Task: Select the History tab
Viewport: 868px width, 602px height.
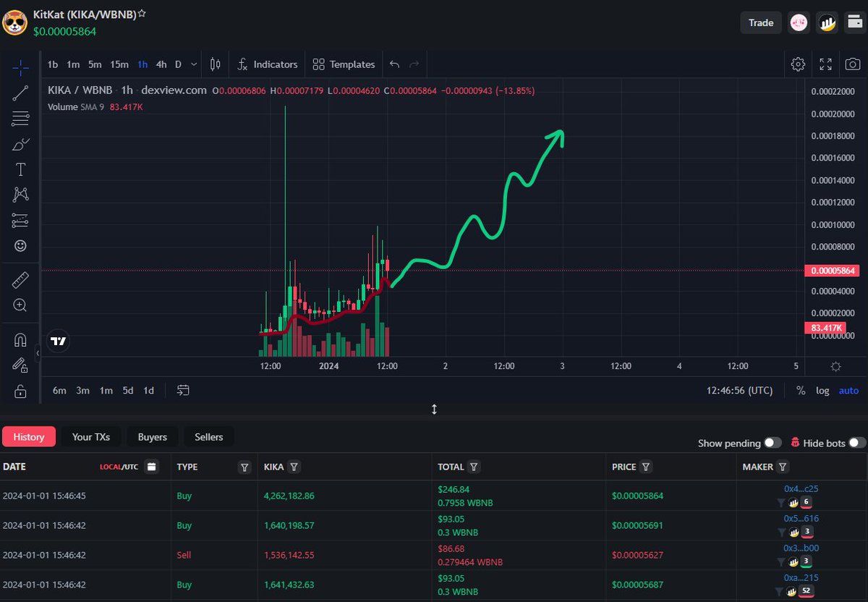Action: pyautogui.click(x=29, y=437)
